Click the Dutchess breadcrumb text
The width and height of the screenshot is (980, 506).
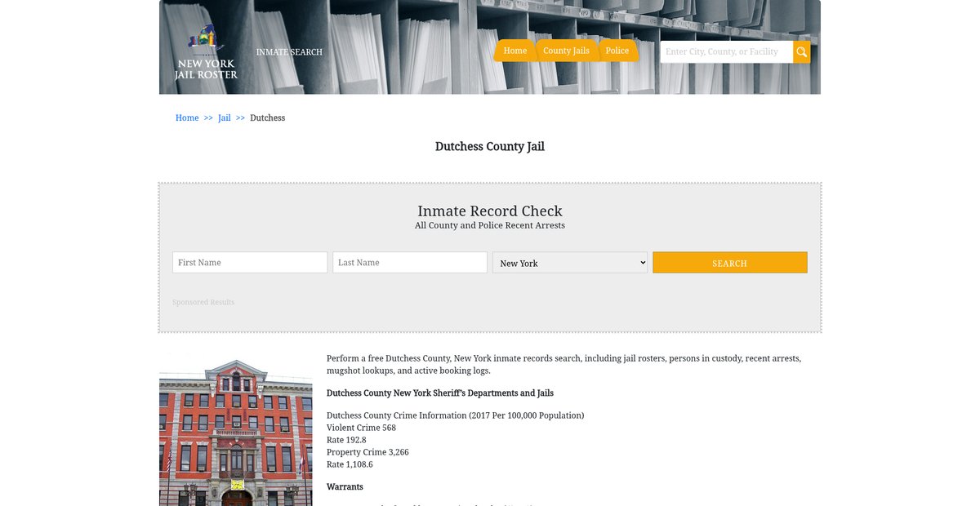[267, 118]
